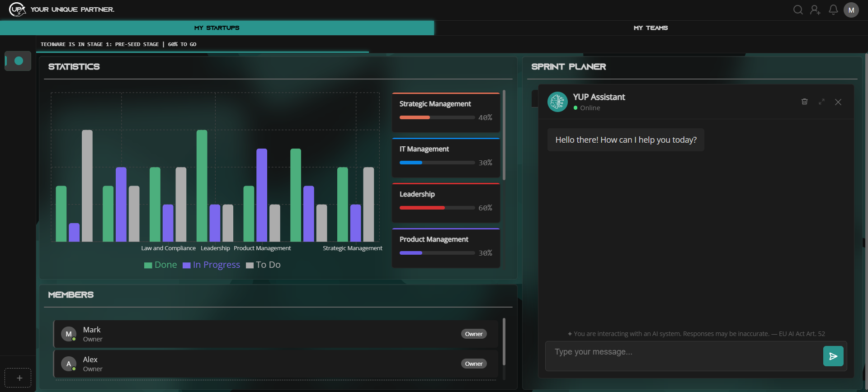Select the teal startup icon in sidebar
Viewport: 868px width, 392px height.
click(18, 61)
